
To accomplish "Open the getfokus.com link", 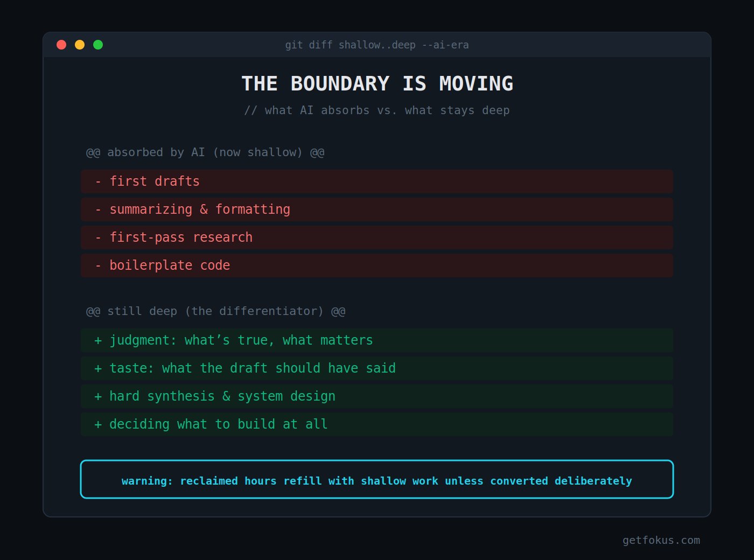I will coord(661,540).
